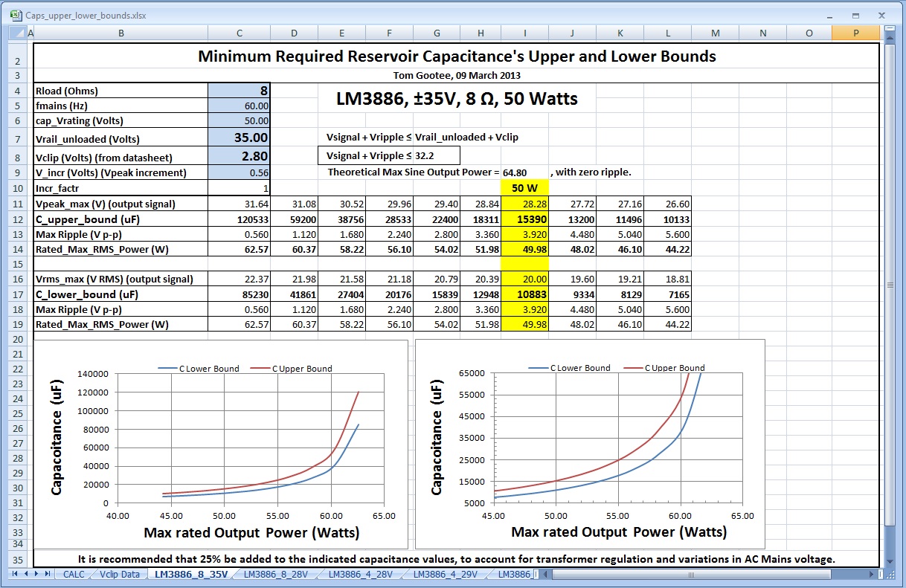The image size is (906, 588).
Task: Click C_lower_bound value 85230
Action: tap(239, 294)
